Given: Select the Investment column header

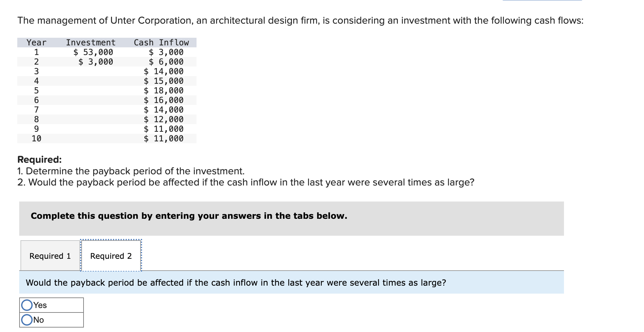Looking at the screenshot, I should 91,42.
